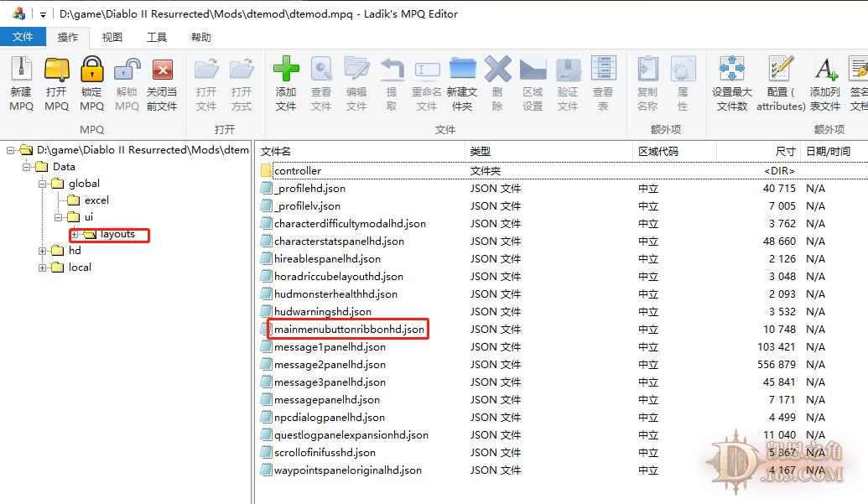Select the excel folder in the tree
Viewport: 868px width, 504px height.
(96, 200)
